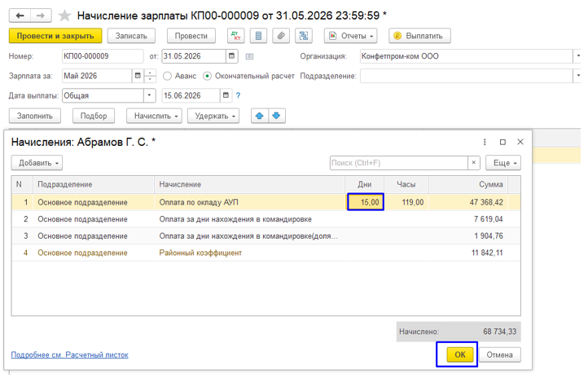Click the Зарплата за field Май 2026
Screen dimensions: 588x383
[97, 76]
